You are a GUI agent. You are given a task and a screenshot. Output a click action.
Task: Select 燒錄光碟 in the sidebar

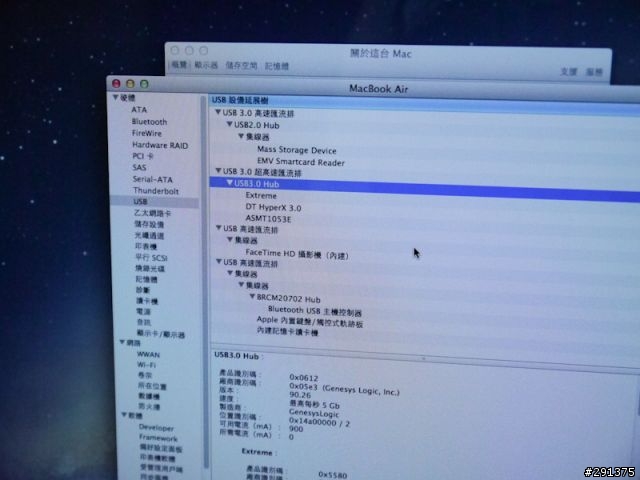tap(150, 269)
